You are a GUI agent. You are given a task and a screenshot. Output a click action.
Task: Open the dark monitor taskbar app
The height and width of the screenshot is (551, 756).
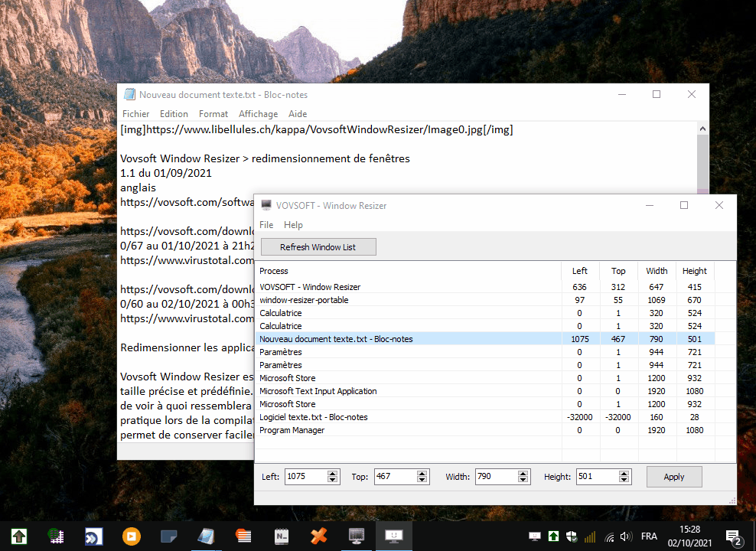[357, 536]
